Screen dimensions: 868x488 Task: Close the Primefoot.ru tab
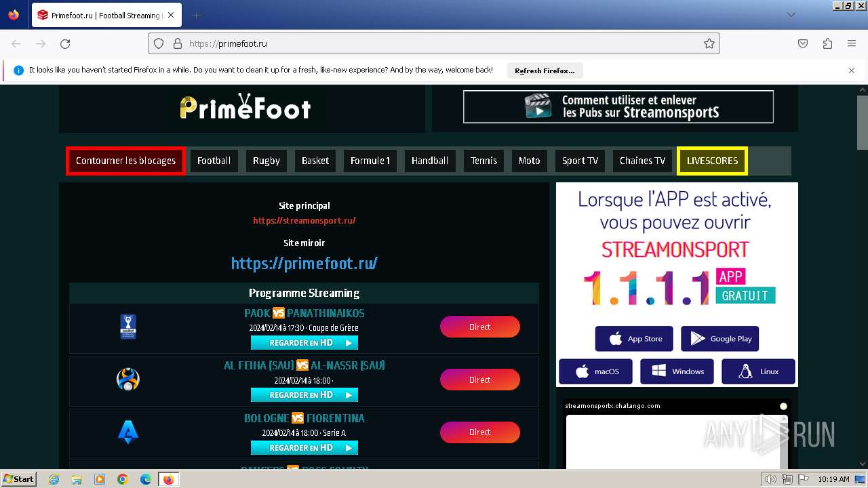170,15
